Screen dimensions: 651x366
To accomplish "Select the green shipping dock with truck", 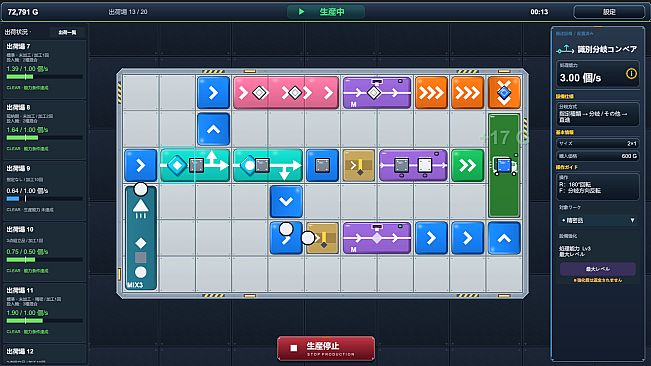I will tap(504, 166).
